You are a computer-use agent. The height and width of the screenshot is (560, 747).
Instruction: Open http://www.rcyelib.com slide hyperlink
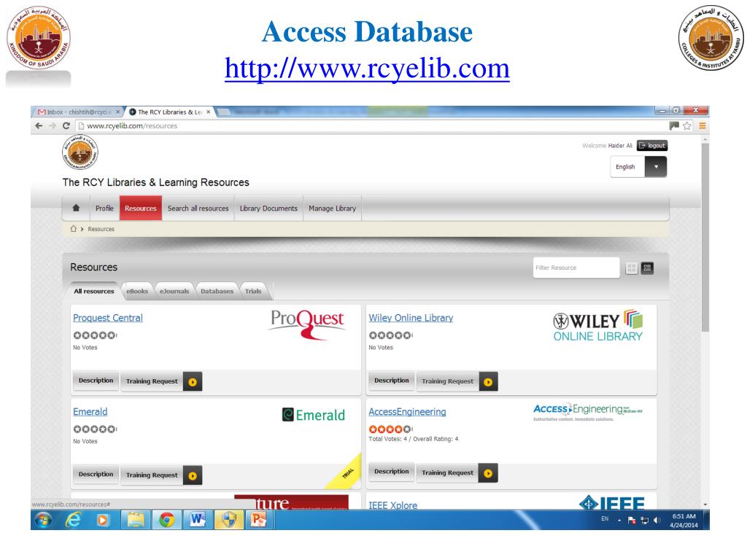368,68
